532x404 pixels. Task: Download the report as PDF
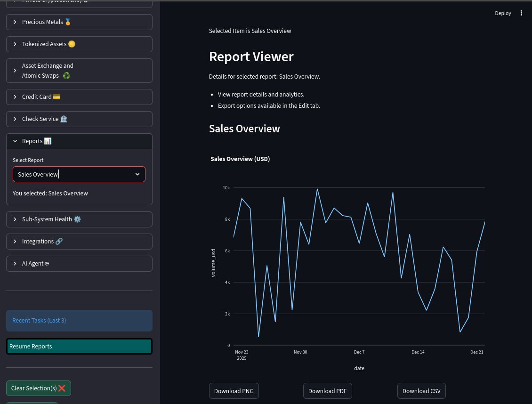327,391
